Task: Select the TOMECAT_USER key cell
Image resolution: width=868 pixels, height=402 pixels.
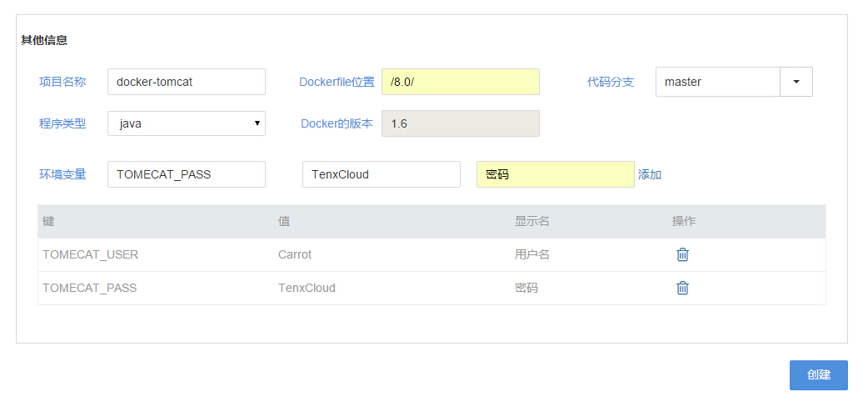Action: click(90, 254)
